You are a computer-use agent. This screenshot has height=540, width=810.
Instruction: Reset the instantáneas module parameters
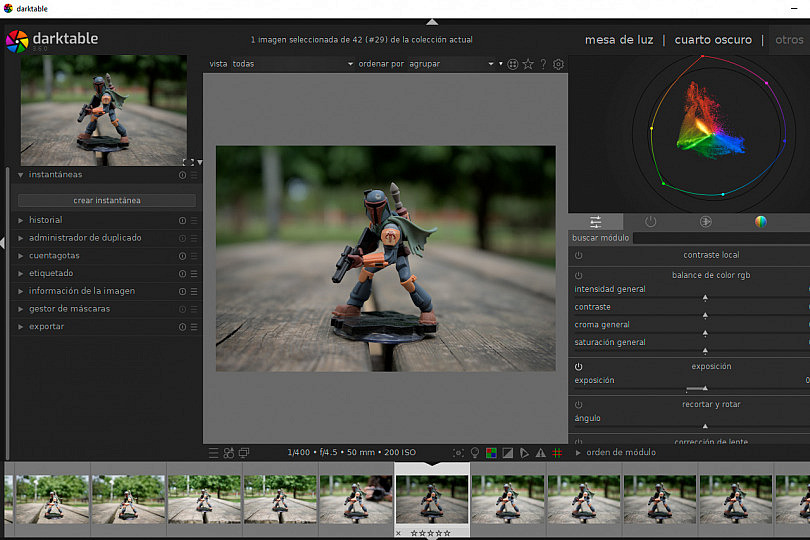pos(182,175)
